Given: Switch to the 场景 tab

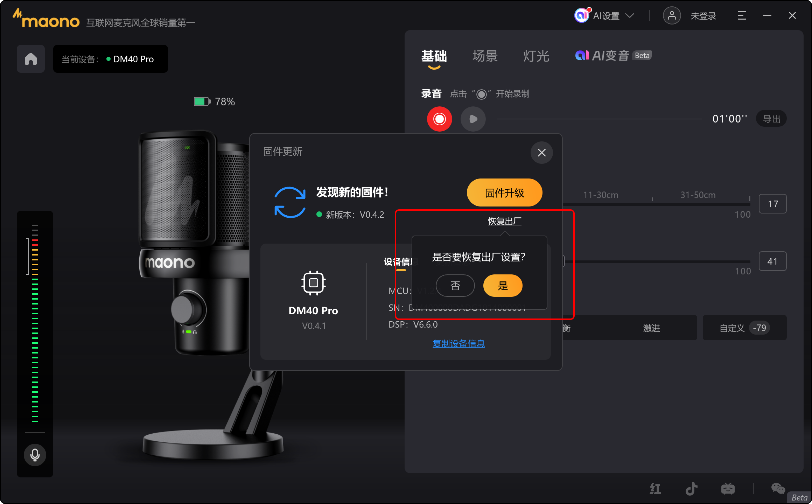Looking at the screenshot, I should pos(485,56).
